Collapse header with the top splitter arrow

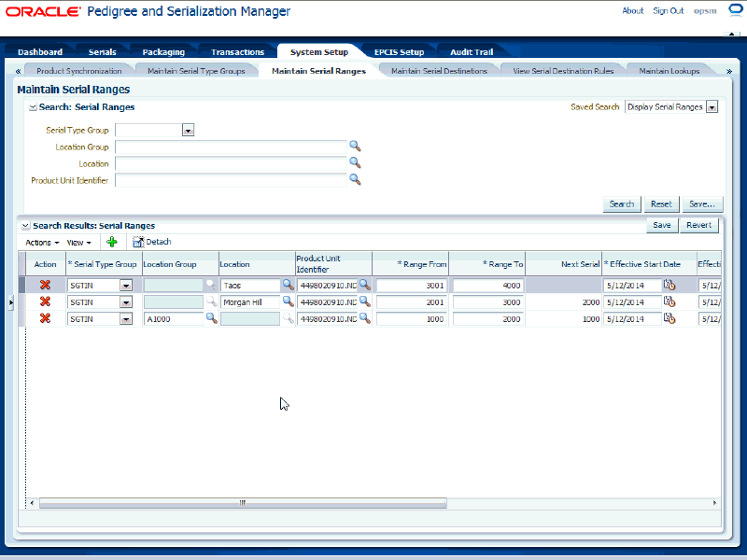coord(731,34)
